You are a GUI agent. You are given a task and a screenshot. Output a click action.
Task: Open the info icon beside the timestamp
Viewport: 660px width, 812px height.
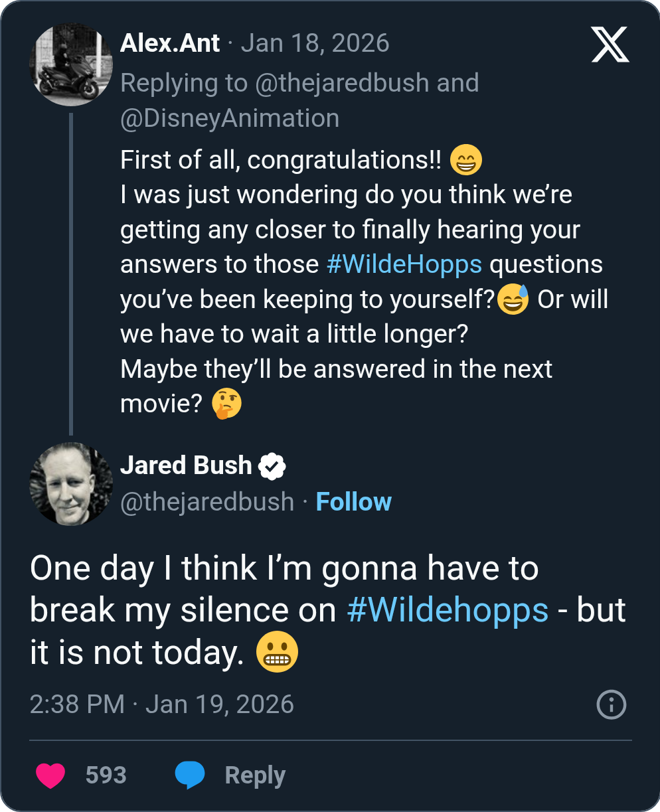pyautogui.click(x=612, y=704)
